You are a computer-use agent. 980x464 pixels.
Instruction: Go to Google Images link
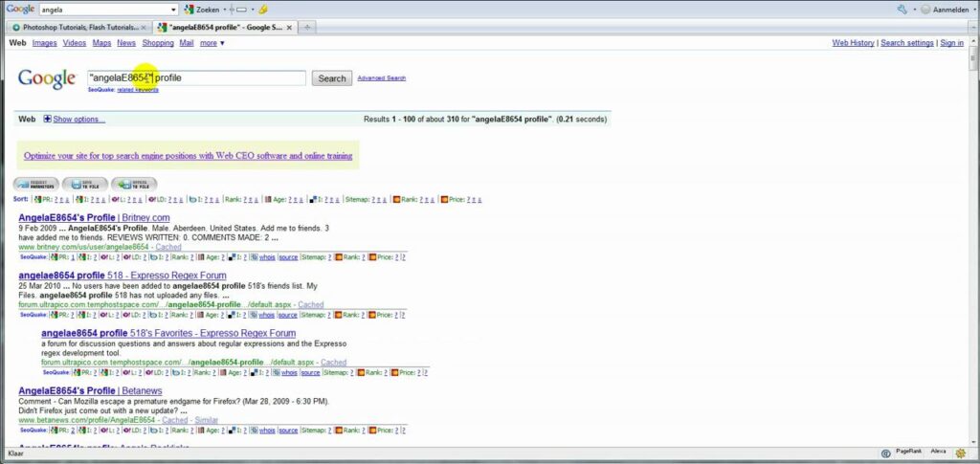click(44, 43)
